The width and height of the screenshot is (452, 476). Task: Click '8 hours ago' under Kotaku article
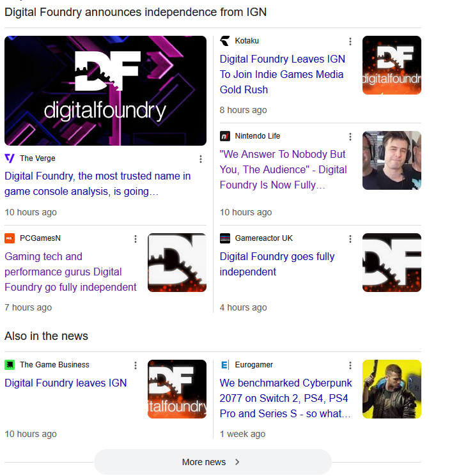tap(244, 110)
